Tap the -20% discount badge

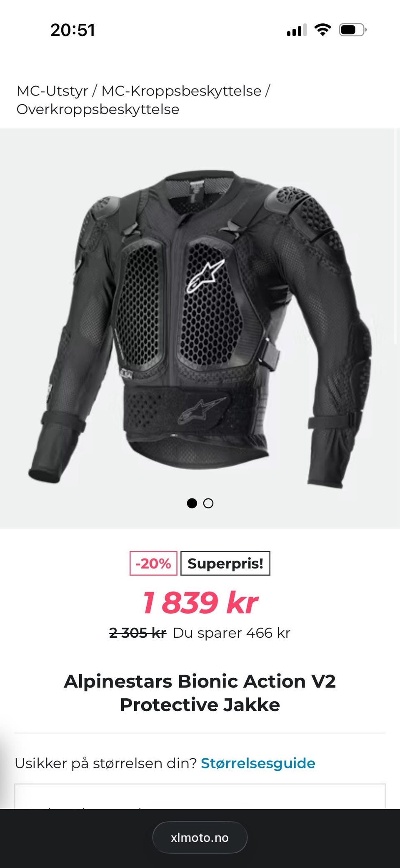(153, 564)
